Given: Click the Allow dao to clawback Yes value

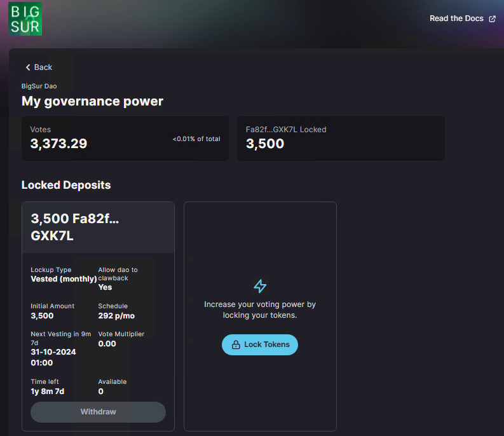Looking at the screenshot, I should (x=105, y=287).
